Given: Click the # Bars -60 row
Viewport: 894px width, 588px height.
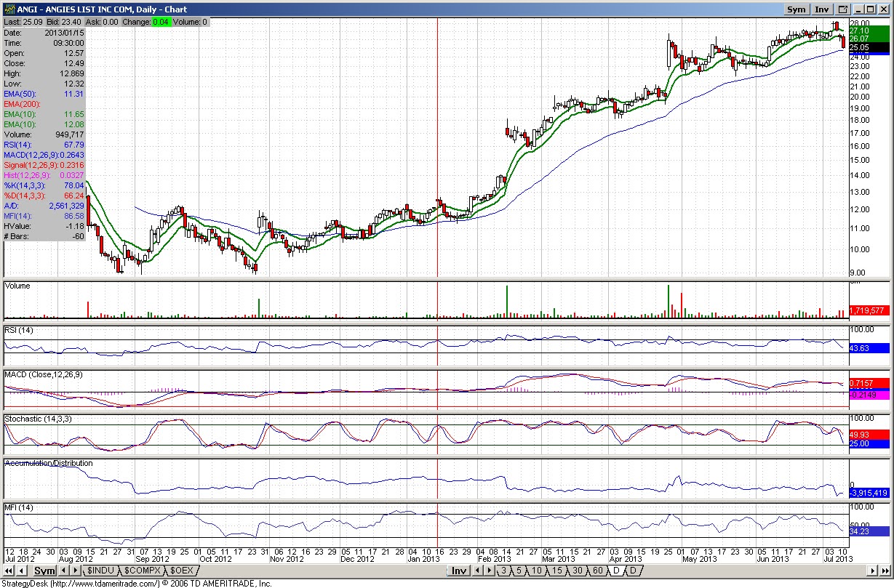Looking at the screenshot, I should (x=44, y=236).
